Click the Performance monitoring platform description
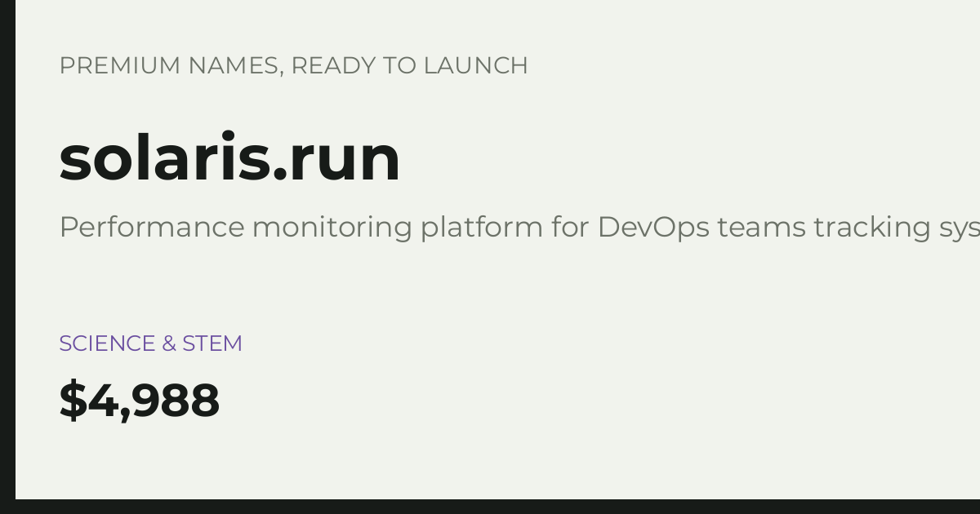Image resolution: width=980 pixels, height=514 pixels. (519, 227)
